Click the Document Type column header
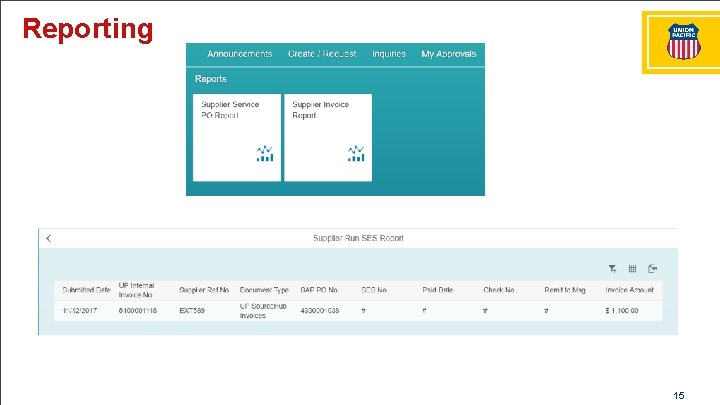Viewport: 720px width, 405px height. pos(264,290)
